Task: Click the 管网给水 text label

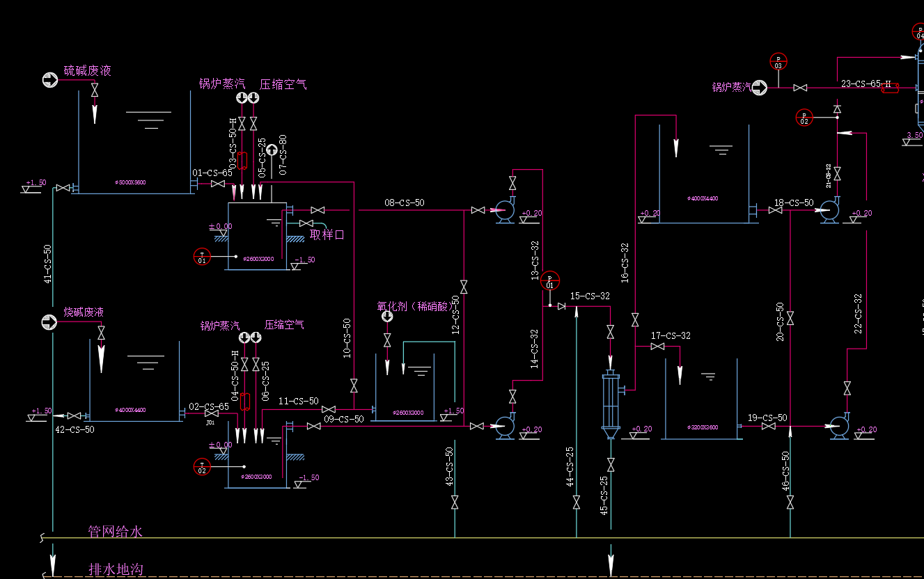Action: point(116,531)
